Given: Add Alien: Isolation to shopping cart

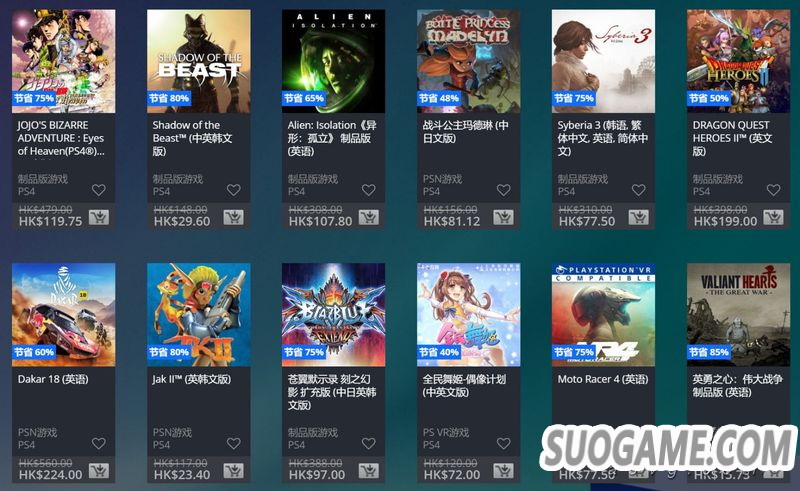Looking at the screenshot, I should 368,217.
